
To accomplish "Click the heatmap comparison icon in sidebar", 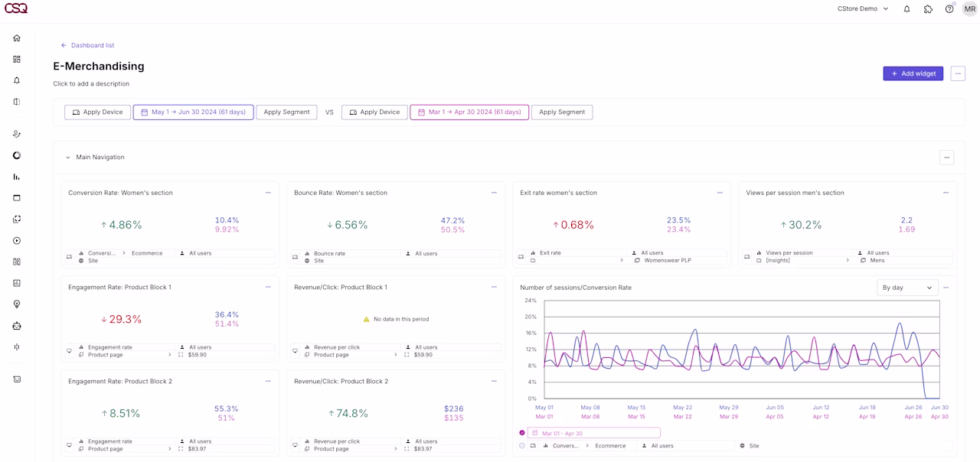I will pyautogui.click(x=17, y=262).
